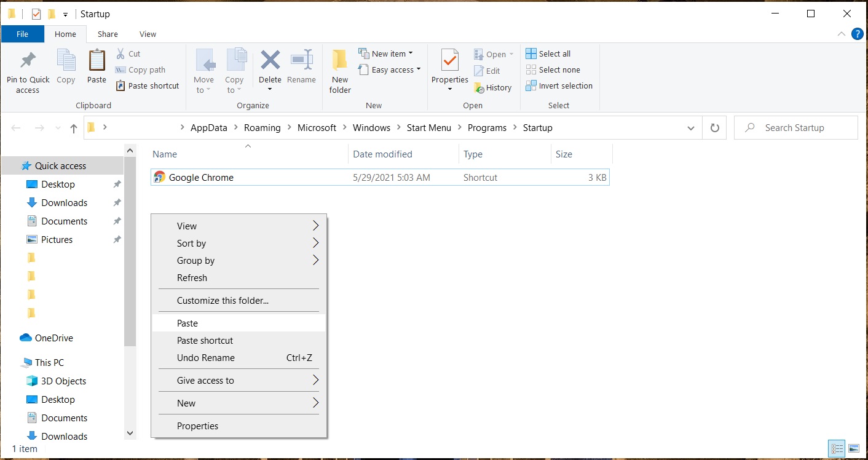Click the Cut scissors button
868x460 pixels.
tap(129, 54)
